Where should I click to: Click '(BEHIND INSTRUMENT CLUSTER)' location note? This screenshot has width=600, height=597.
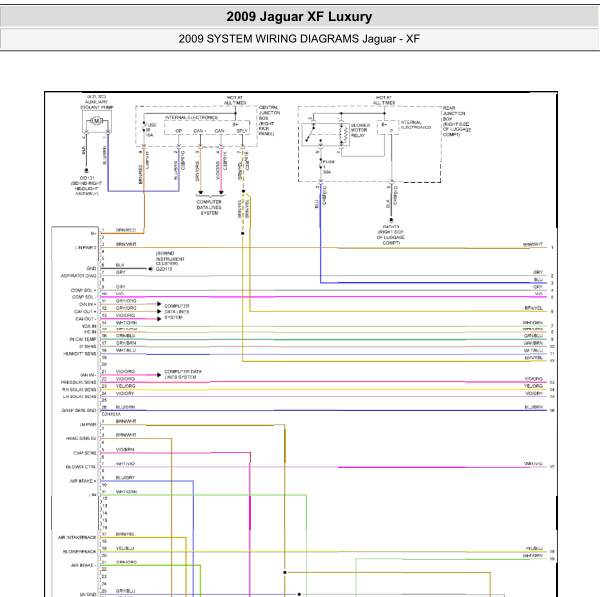[170, 258]
